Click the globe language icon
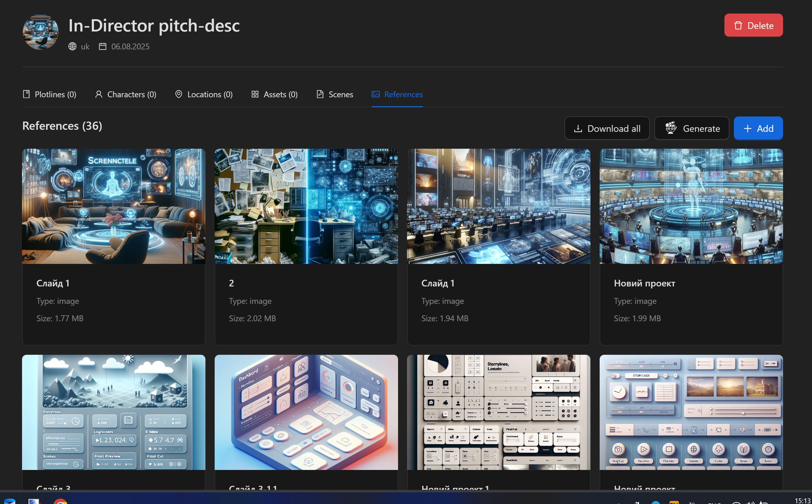The width and height of the screenshot is (812, 504). (x=72, y=46)
